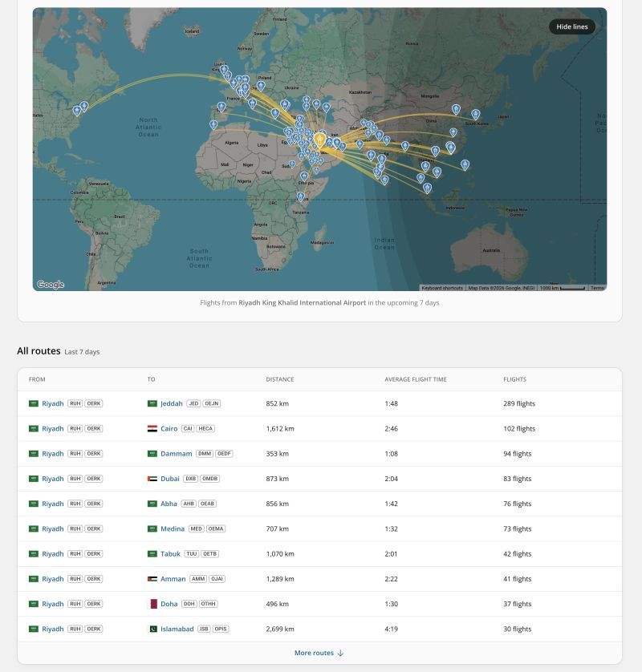Click the Pakistan flag beside Islamabad
This screenshot has height=672, width=642.
tap(152, 629)
